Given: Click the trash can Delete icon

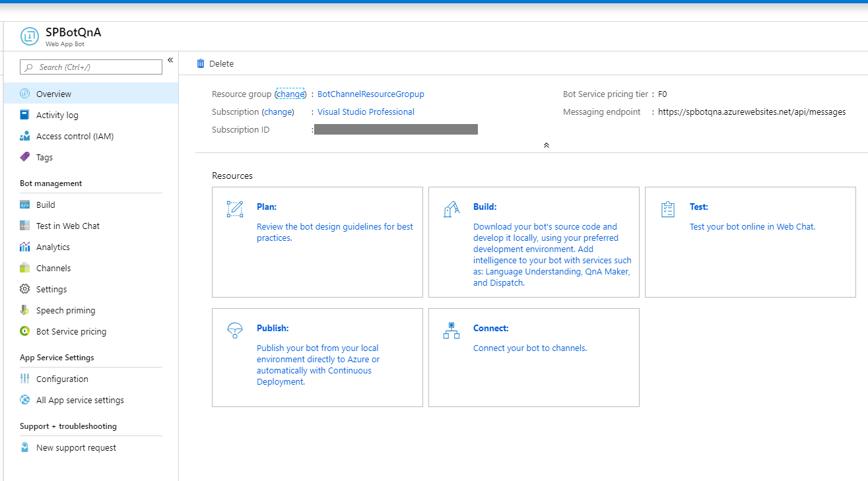Looking at the screenshot, I should click(x=201, y=63).
